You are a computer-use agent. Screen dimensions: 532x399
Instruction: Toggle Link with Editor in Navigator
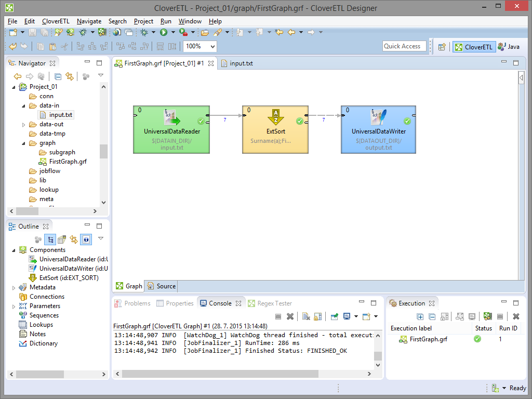point(69,76)
